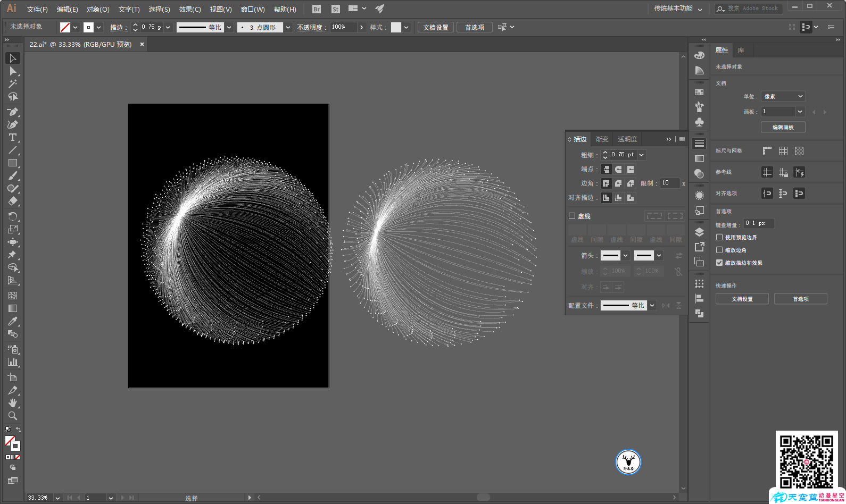Click the stroke color swatch in control bar
The width and height of the screenshot is (846, 504).
click(88, 27)
